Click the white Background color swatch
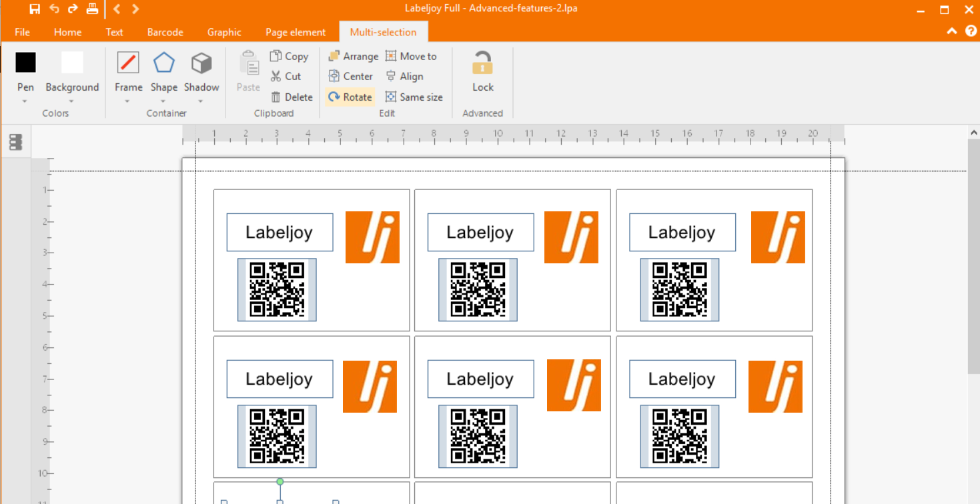 72,63
